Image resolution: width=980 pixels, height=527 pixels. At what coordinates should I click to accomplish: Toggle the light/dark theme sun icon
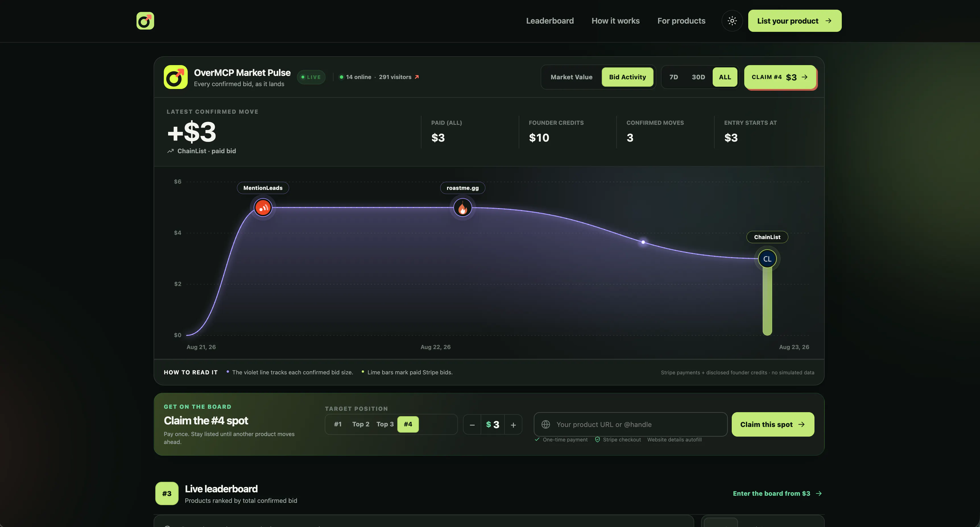click(732, 21)
